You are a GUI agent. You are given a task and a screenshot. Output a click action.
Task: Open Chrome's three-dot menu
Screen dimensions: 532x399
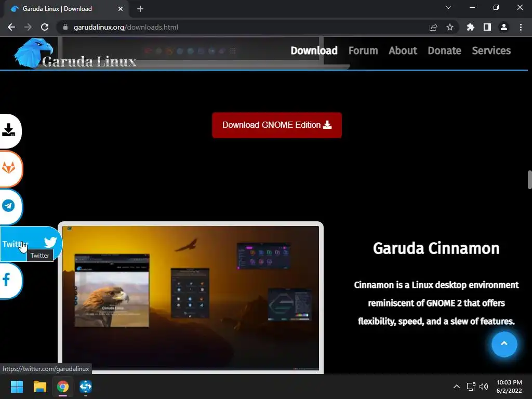pyautogui.click(x=521, y=27)
